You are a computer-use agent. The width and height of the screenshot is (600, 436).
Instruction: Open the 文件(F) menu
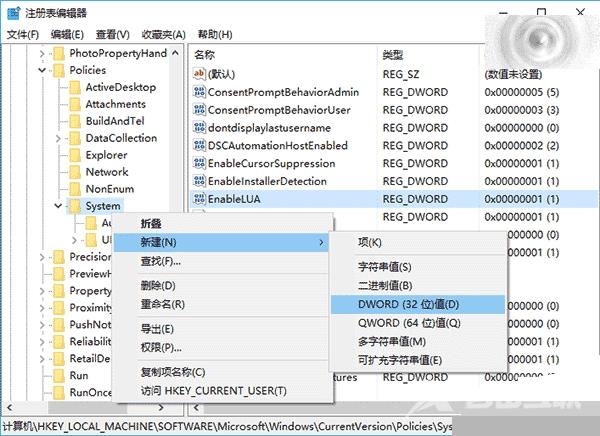(22, 33)
